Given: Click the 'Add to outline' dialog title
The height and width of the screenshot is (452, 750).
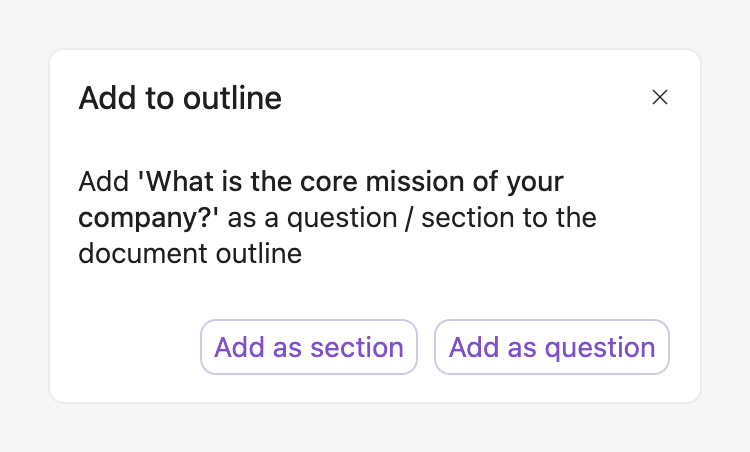Looking at the screenshot, I should (x=180, y=98).
